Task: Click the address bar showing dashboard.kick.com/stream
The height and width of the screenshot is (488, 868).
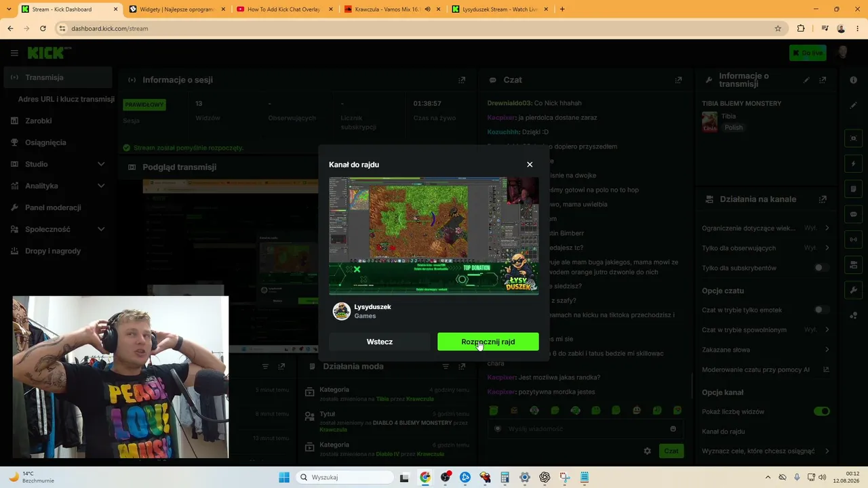Action: (420, 28)
